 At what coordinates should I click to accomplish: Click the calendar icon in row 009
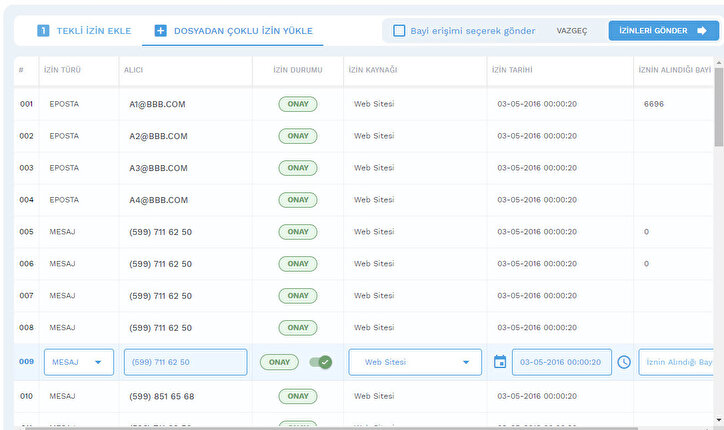tap(500, 362)
